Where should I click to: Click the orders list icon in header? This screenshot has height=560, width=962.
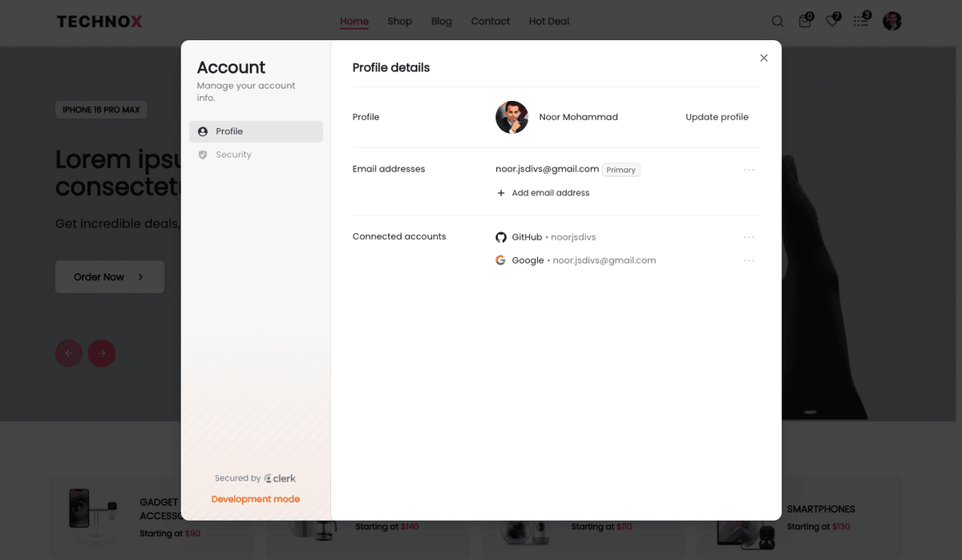point(860,22)
